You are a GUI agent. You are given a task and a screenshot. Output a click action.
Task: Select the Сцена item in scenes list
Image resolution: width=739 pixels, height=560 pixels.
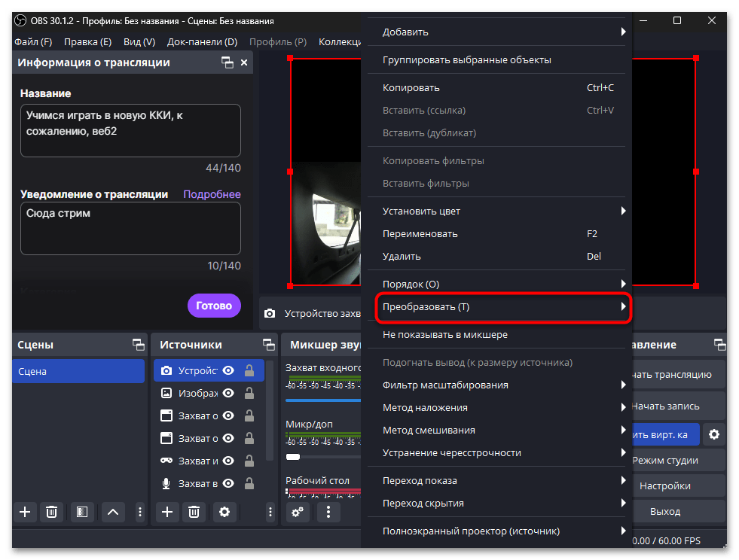(x=78, y=371)
